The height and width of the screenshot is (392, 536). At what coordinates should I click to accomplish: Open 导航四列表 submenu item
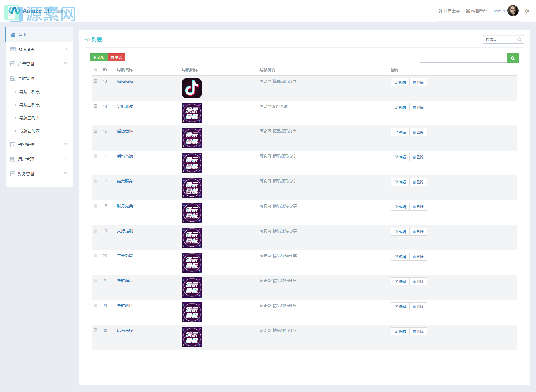click(x=29, y=131)
